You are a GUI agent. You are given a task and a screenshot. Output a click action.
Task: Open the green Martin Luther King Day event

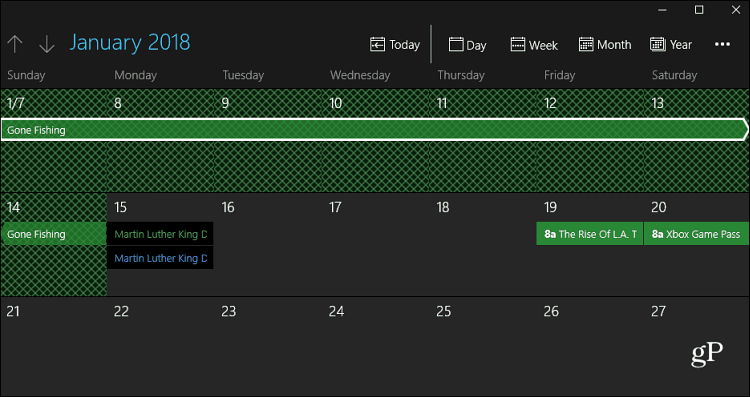pyautogui.click(x=160, y=234)
